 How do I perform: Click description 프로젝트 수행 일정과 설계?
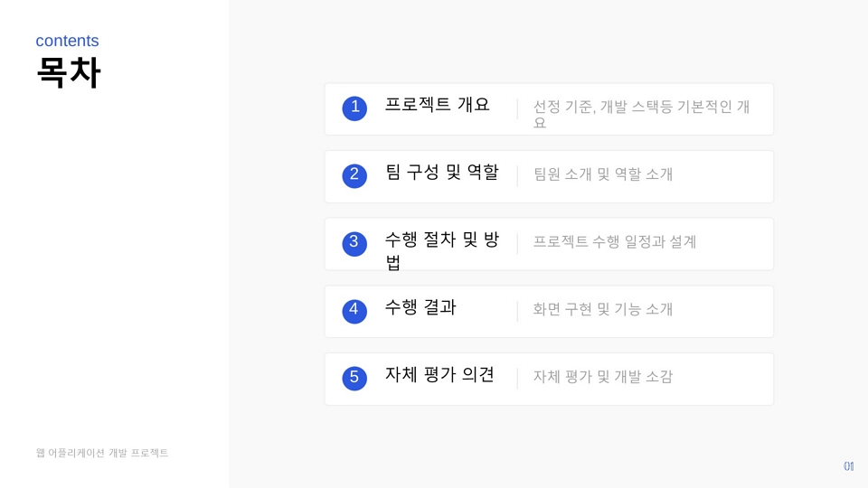click(x=615, y=242)
